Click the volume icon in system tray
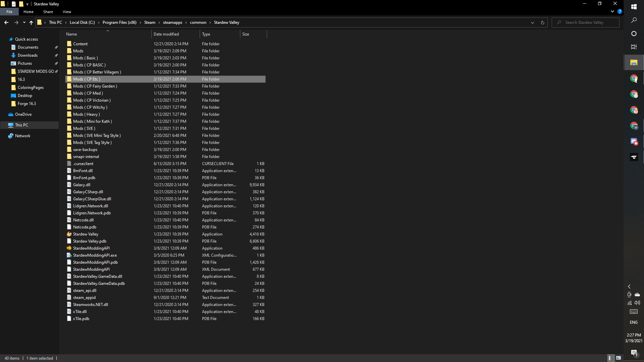644x362 pixels. [637, 303]
